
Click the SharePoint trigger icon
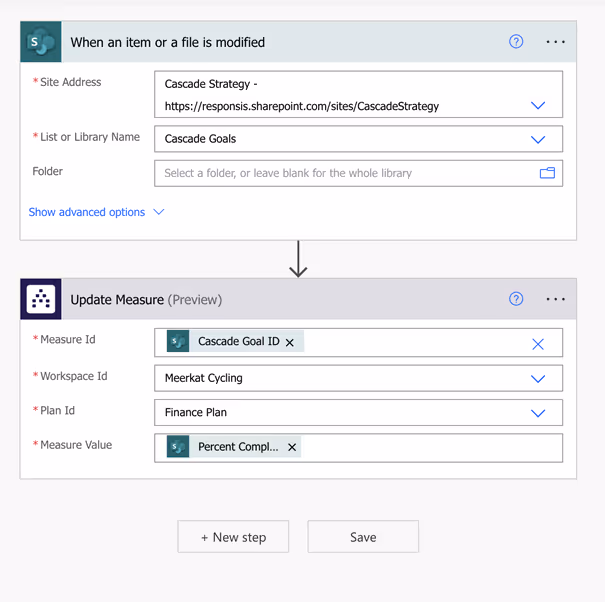pos(41,42)
